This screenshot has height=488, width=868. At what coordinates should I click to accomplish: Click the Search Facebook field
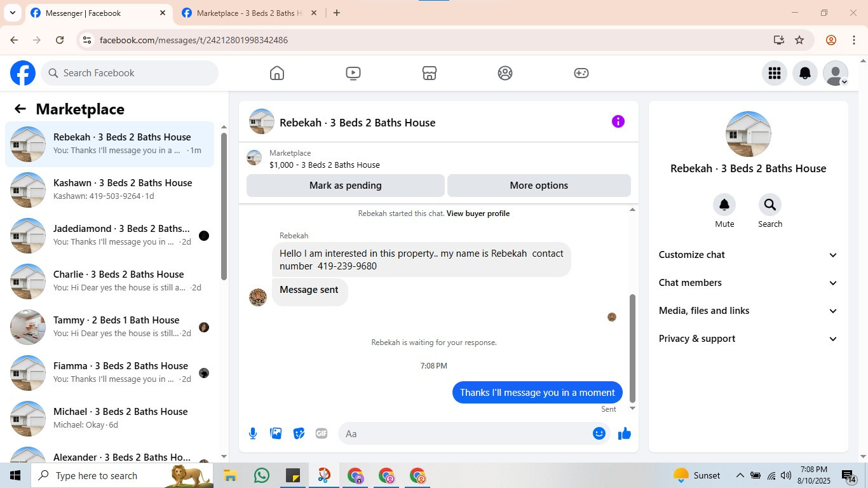click(x=130, y=73)
